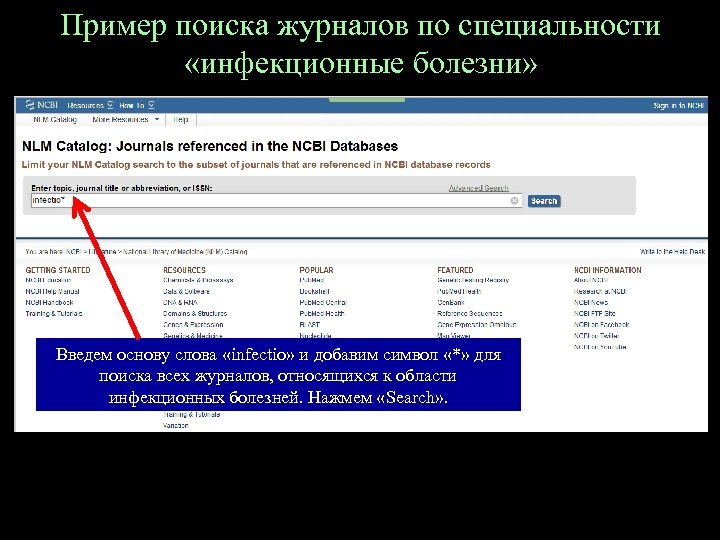Open Training & Tutorials under Getting Started

coord(54,314)
